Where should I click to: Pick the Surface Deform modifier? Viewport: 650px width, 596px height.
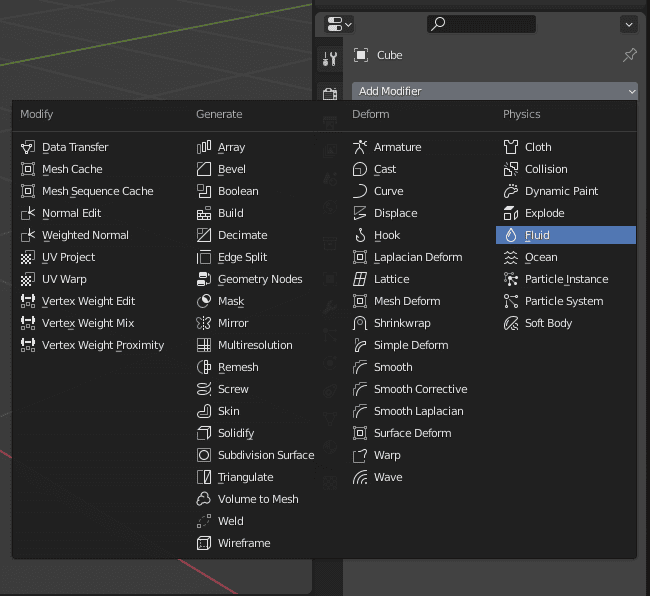pos(403,433)
